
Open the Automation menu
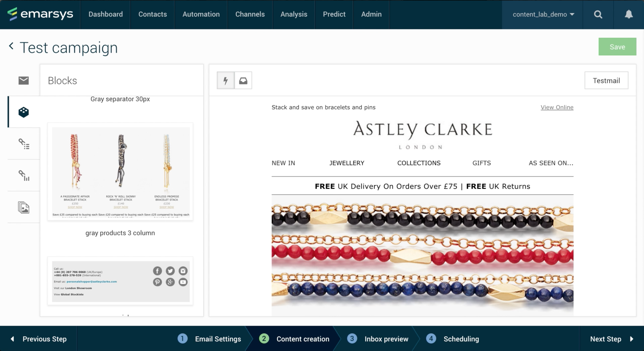pyautogui.click(x=201, y=14)
